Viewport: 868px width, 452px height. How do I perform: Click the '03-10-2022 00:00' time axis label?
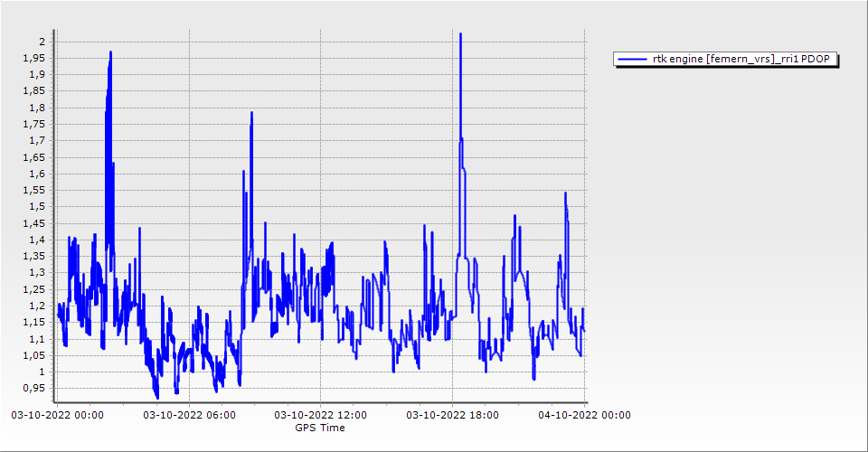(57, 415)
